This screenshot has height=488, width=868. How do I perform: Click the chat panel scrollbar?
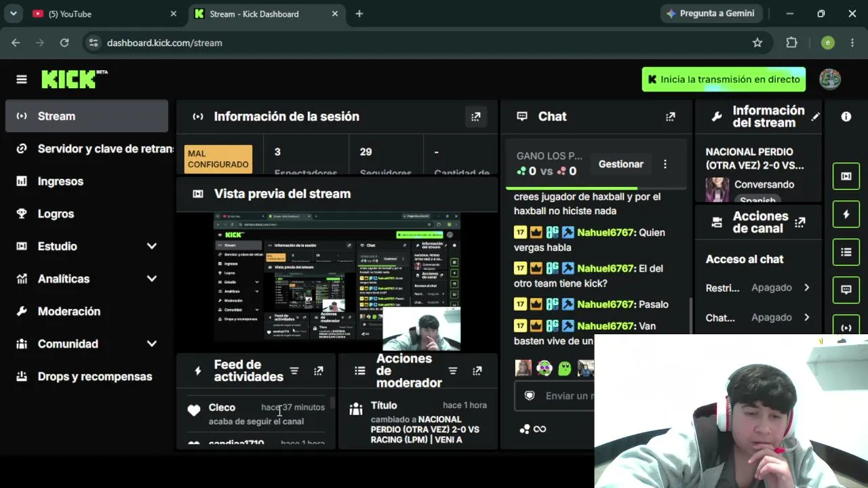point(690,315)
